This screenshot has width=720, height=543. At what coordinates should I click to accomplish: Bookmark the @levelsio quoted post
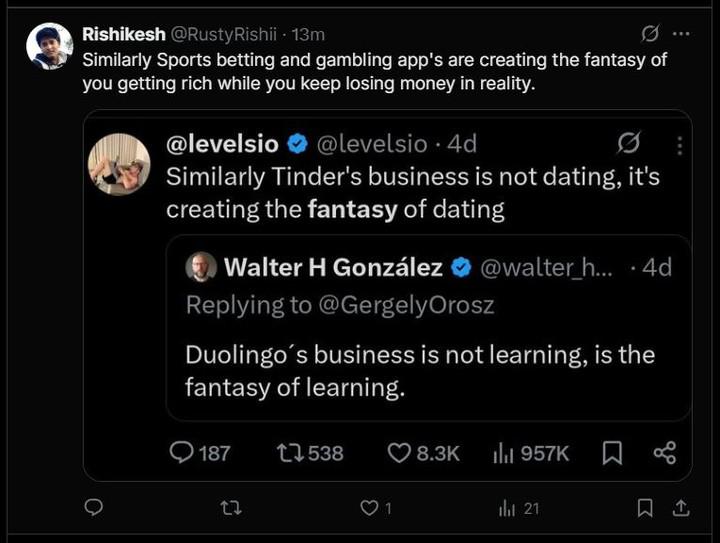(613, 453)
